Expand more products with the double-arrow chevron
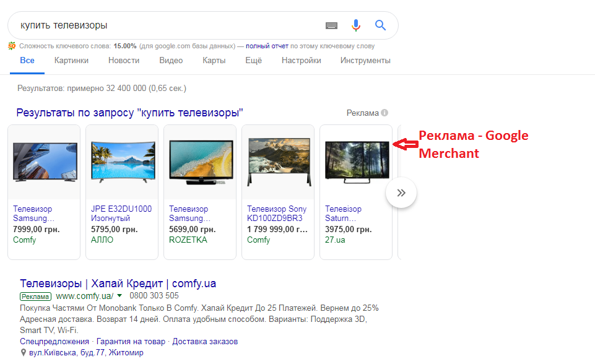This screenshot has height=364, width=595. coord(401,192)
